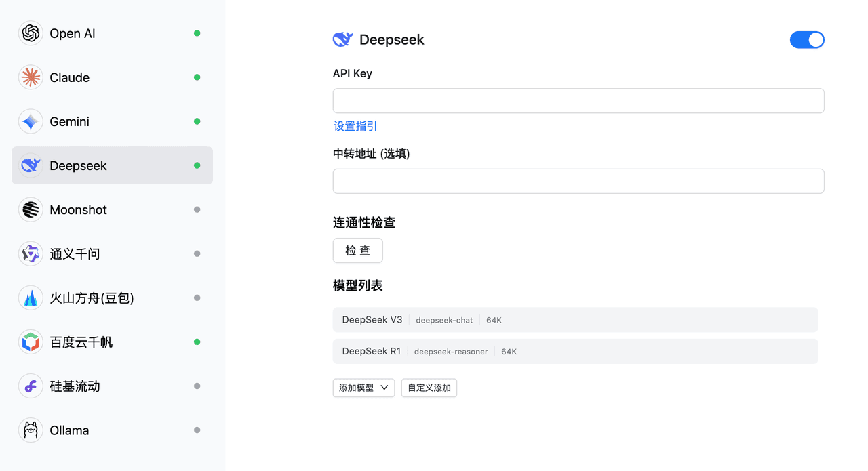Open the 设置指引 link

point(355,126)
